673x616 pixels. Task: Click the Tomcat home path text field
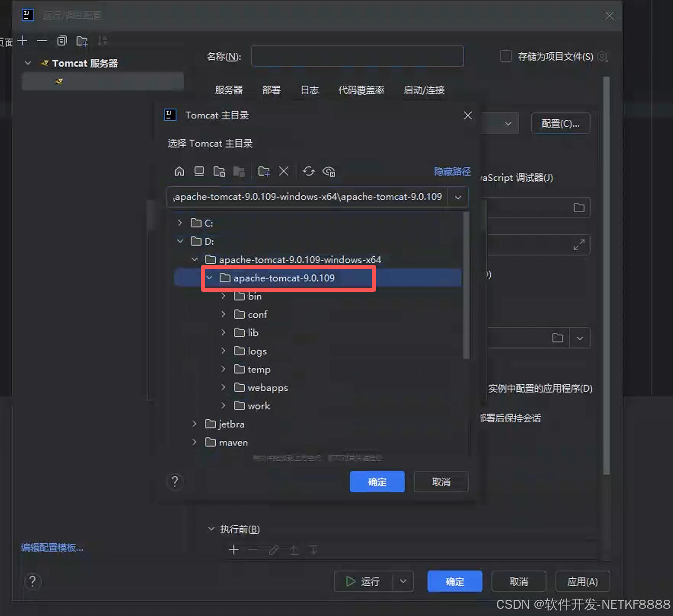click(x=308, y=197)
